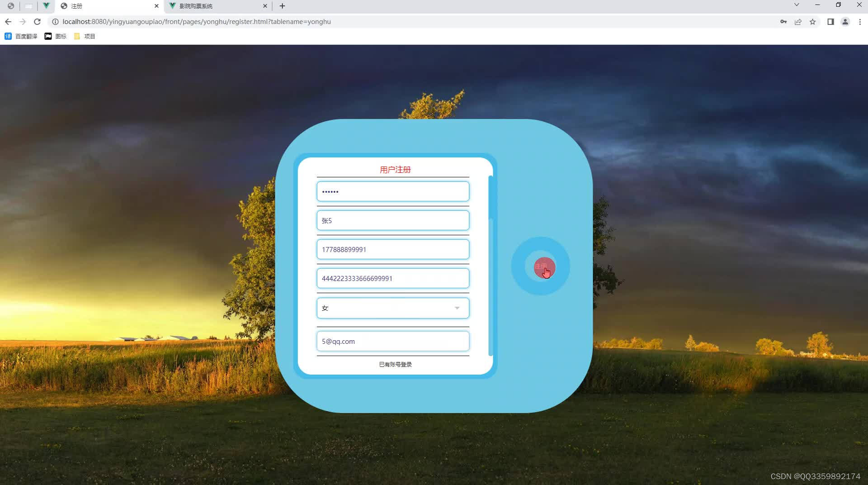
Task: Go back to previous page
Action: point(8,22)
